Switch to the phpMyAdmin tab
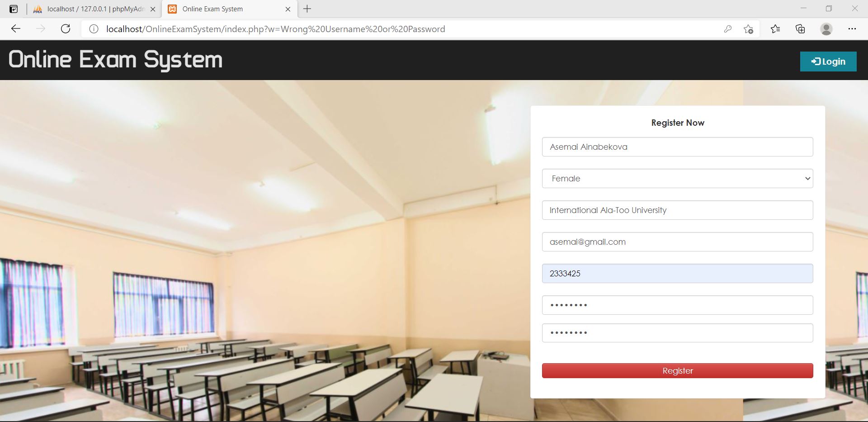Screen dimensions: 868x422 [94, 9]
